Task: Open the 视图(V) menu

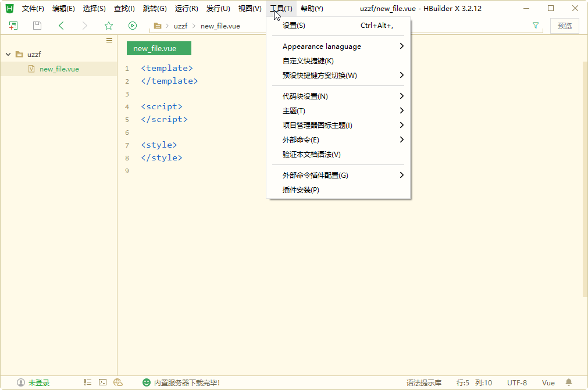Action: 250,9
